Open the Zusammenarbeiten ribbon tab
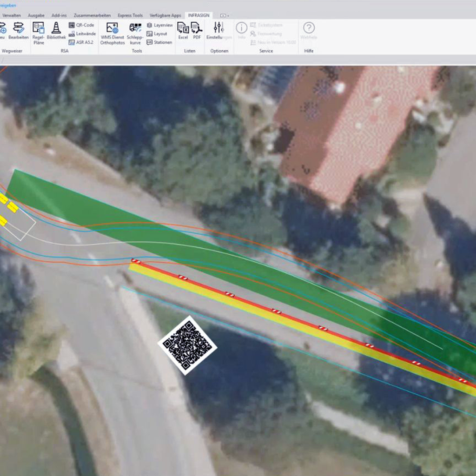 pyautogui.click(x=92, y=15)
